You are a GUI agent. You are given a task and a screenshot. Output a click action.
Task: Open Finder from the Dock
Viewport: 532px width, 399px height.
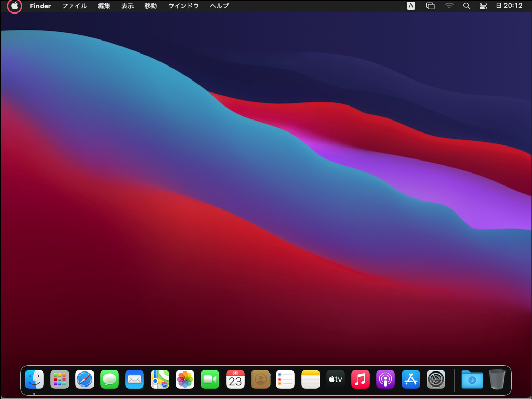34,379
